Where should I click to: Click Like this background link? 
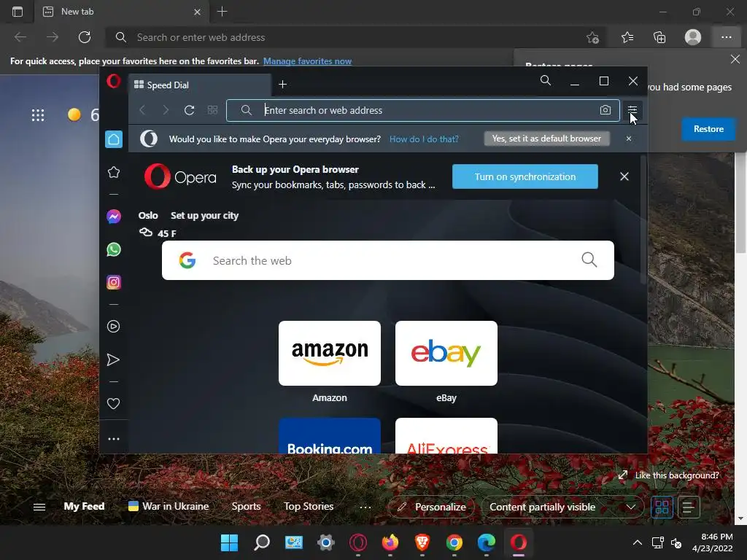tap(676, 475)
